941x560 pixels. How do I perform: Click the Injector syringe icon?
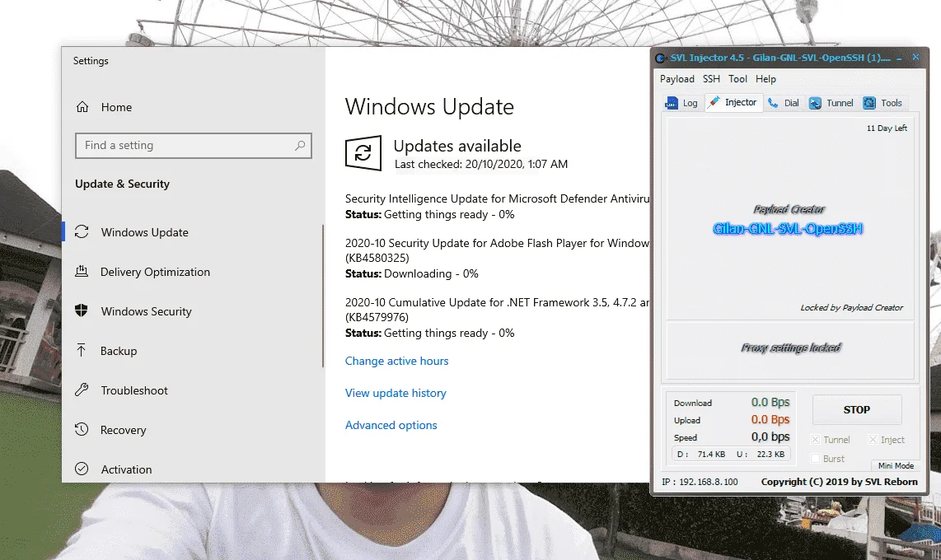pyautogui.click(x=714, y=102)
